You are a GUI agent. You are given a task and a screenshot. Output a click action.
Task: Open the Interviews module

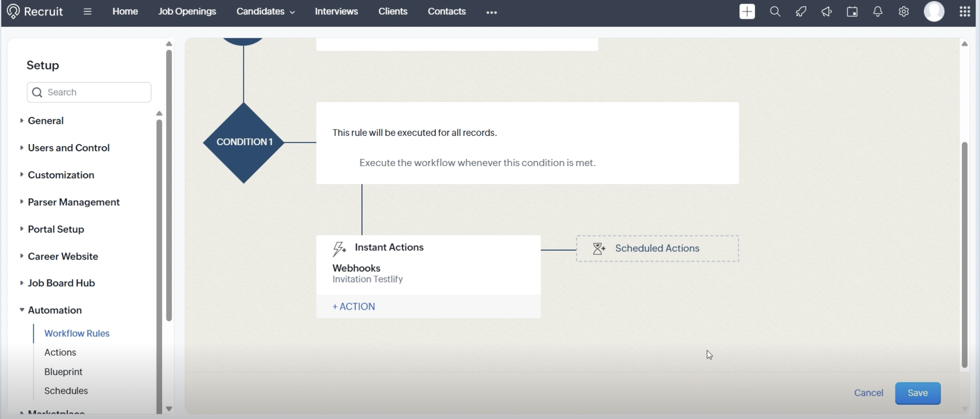click(x=336, y=11)
